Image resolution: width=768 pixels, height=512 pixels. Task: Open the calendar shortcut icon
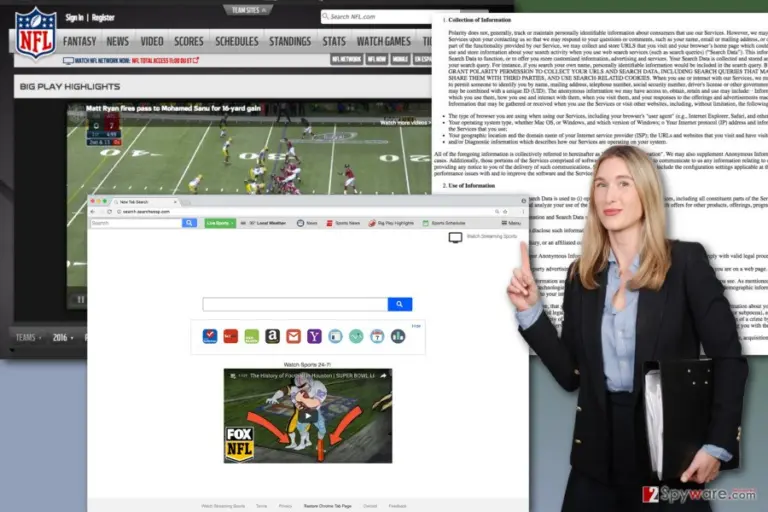point(377,336)
